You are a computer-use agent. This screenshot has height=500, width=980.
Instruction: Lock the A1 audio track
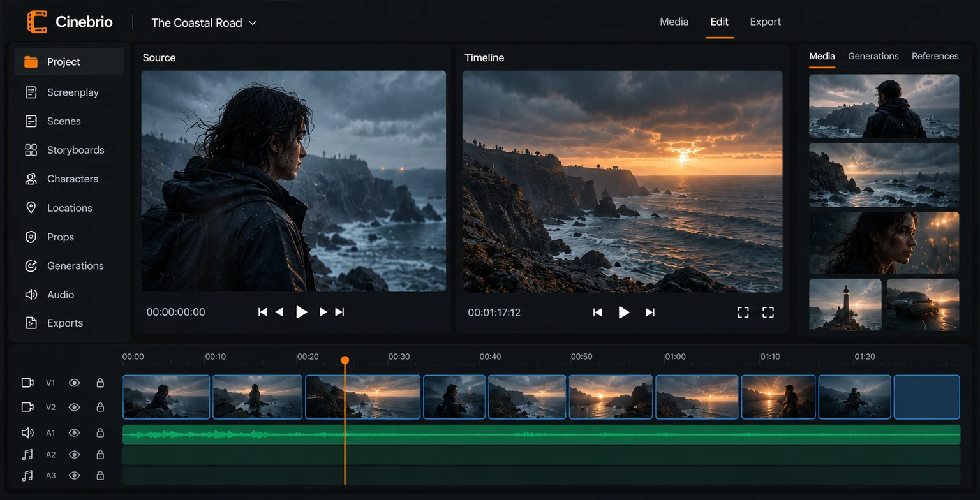[100, 433]
